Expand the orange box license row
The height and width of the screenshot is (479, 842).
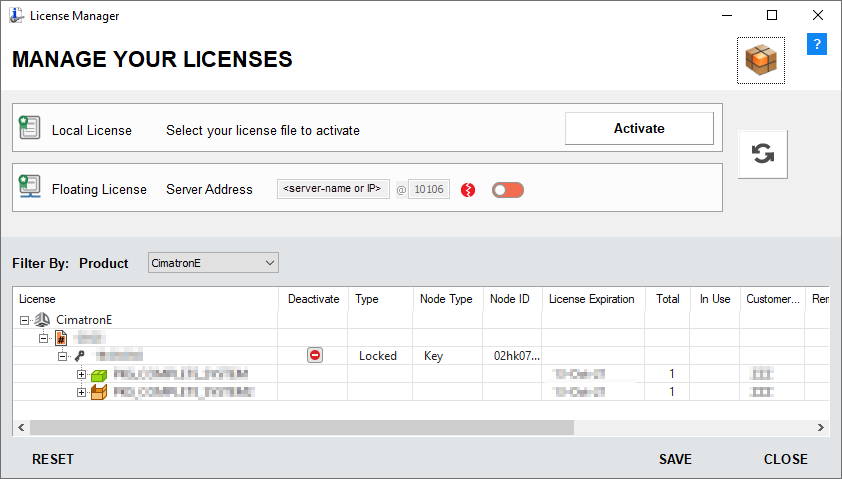[81, 393]
